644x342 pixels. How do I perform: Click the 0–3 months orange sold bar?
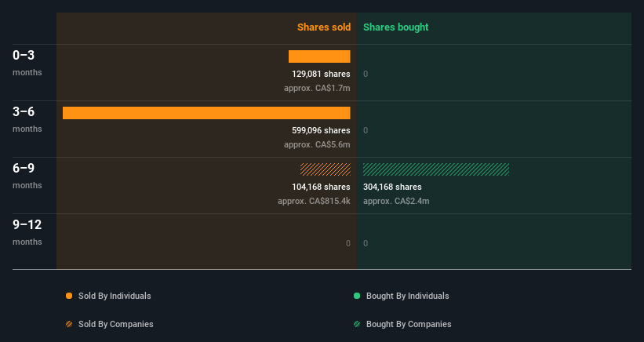tap(319, 56)
